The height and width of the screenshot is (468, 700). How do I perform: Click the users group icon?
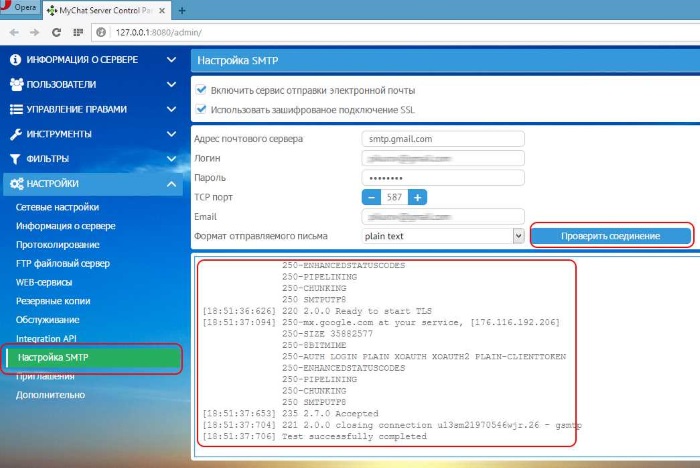[17, 84]
